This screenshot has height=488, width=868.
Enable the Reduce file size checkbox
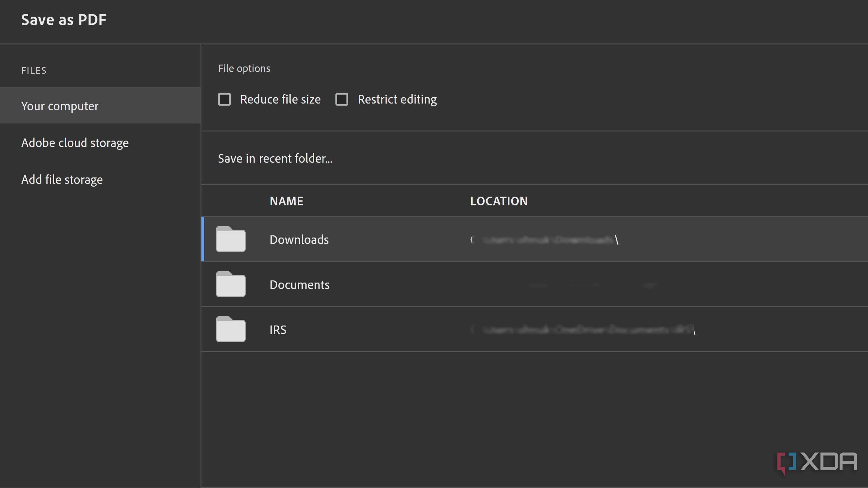click(224, 99)
